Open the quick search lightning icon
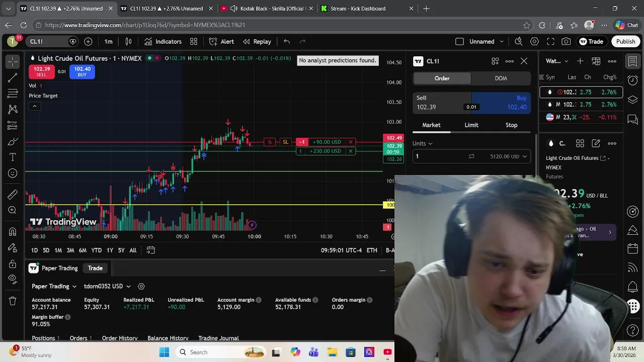The image size is (644, 362). click(x=519, y=42)
